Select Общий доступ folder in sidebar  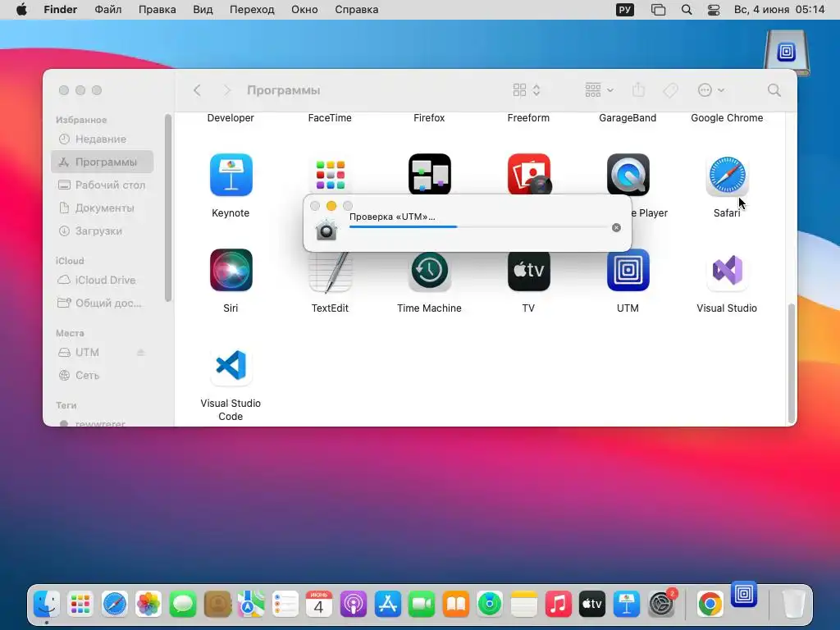pyautogui.click(x=103, y=303)
